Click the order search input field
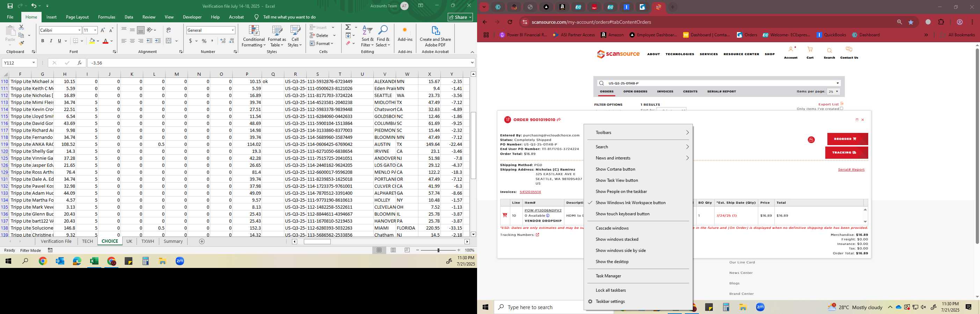Viewport: 980px width, 314px height. coord(719,83)
